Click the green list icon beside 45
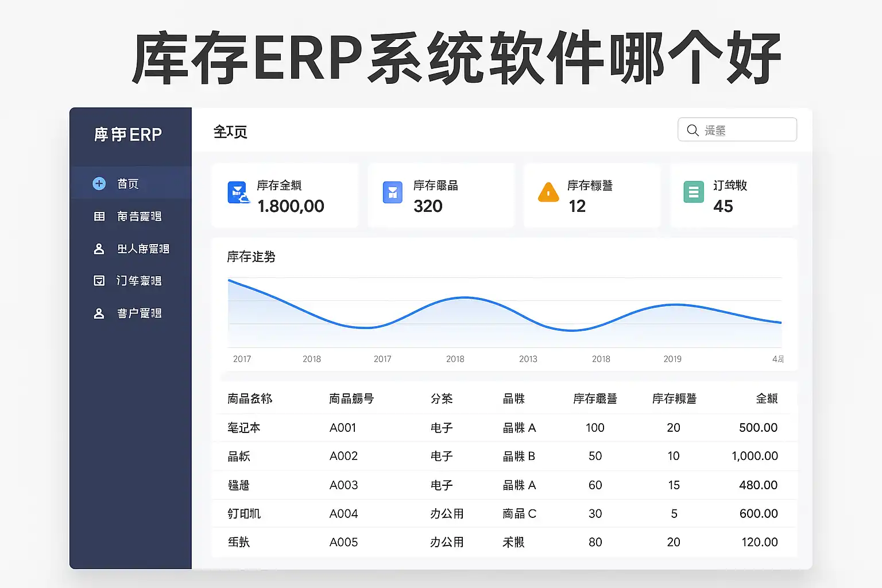This screenshot has width=882, height=588. [x=694, y=192]
